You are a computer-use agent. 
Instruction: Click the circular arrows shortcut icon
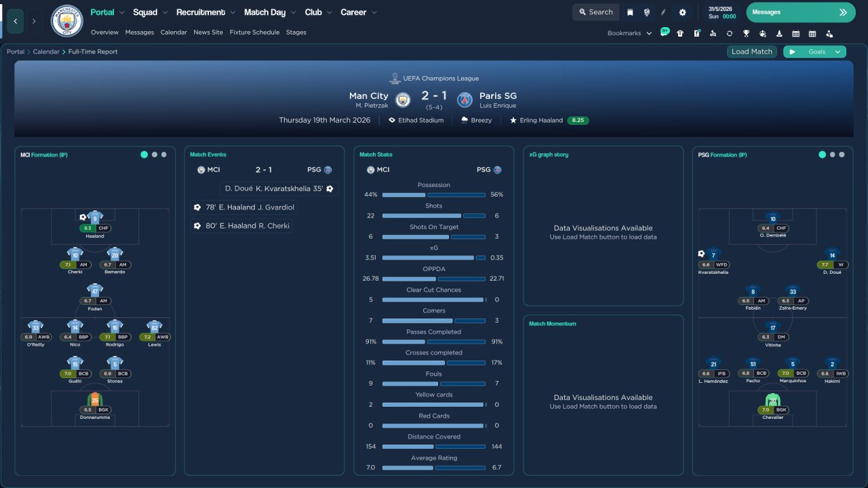729,33
